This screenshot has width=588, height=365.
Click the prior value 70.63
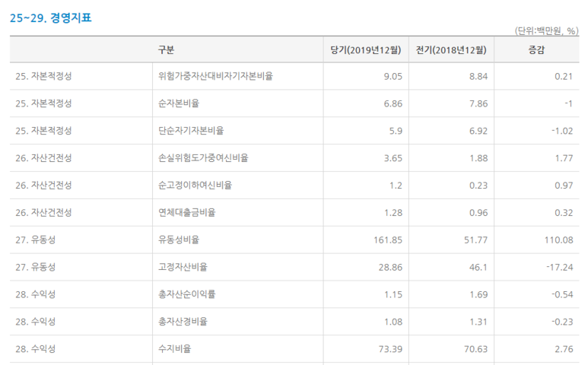476,349
